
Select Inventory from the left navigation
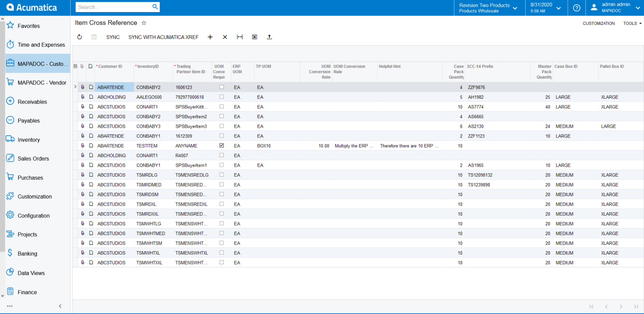pos(29,140)
